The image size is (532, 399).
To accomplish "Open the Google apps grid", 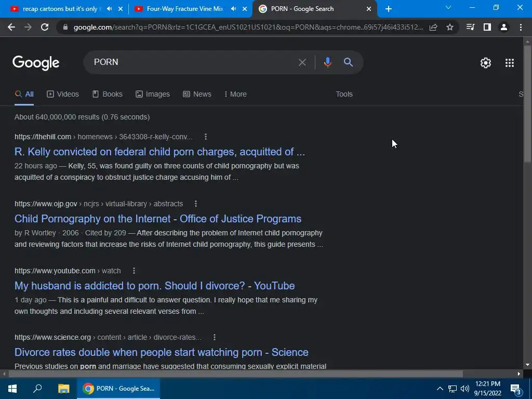I will (x=510, y=63).
